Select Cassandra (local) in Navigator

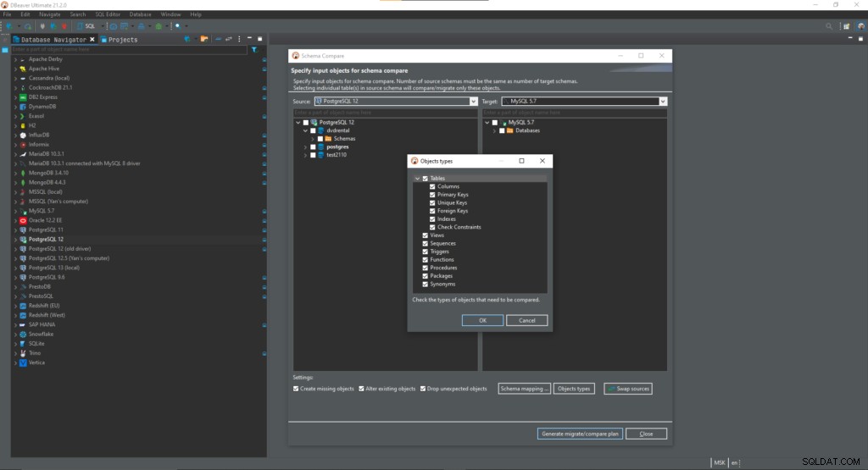48,78
